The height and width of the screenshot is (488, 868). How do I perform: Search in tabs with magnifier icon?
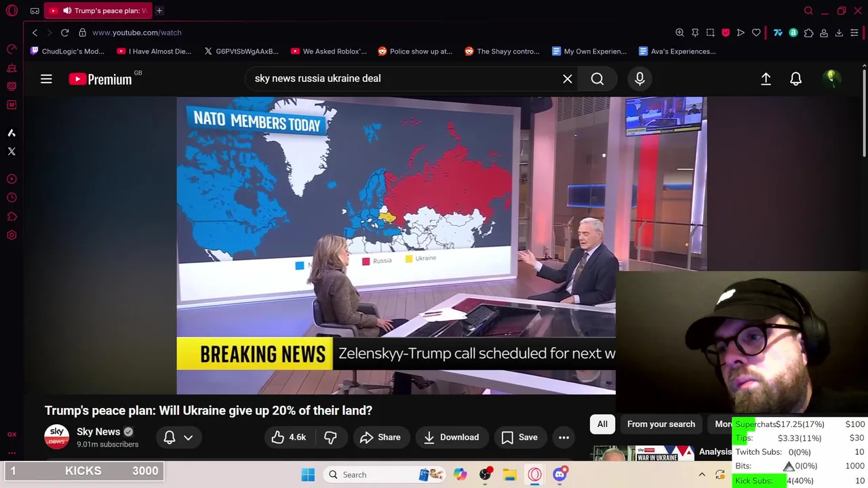point(808,11)
